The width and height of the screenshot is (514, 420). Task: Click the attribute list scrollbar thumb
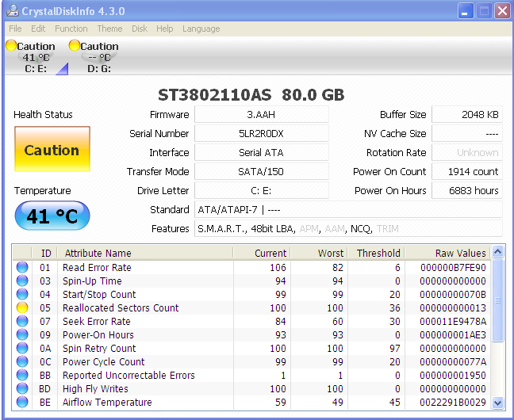497,300
